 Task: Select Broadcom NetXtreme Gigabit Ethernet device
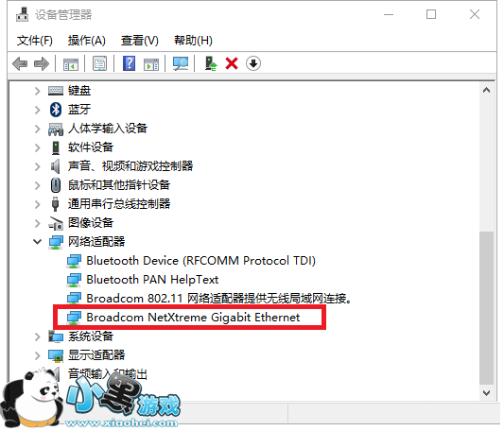193,318
